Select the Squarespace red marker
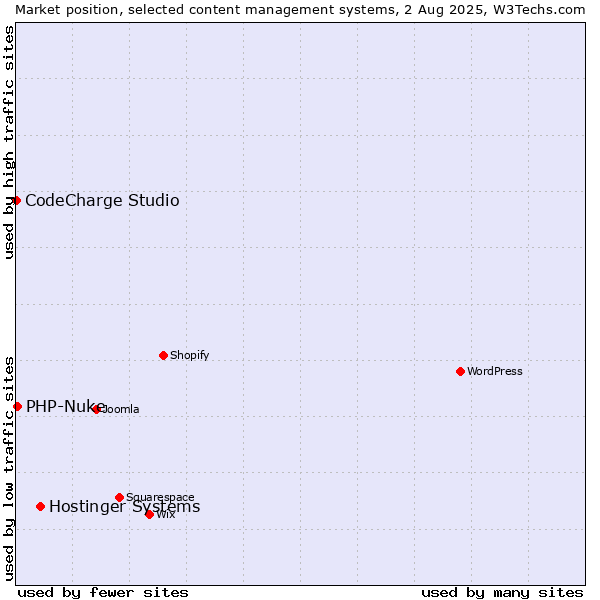The height and width of the screenshot is (600, 600). (x=119, y=497)
